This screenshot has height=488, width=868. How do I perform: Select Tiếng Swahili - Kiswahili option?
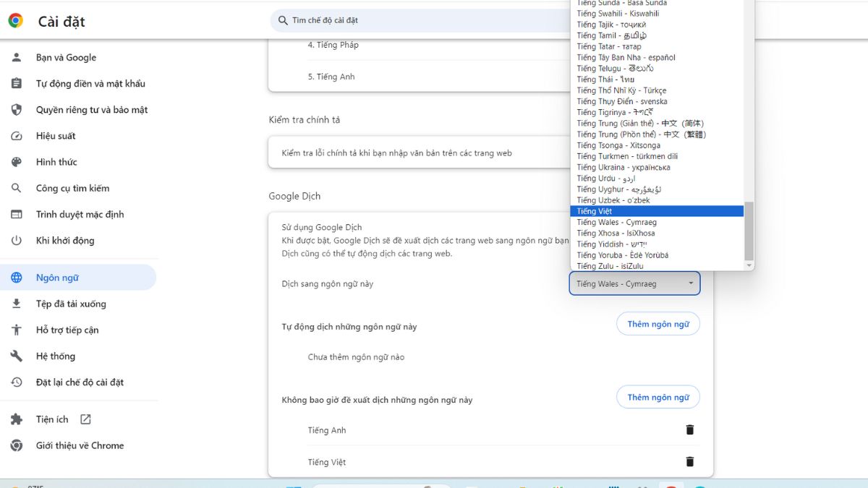[x=657, y=13]
